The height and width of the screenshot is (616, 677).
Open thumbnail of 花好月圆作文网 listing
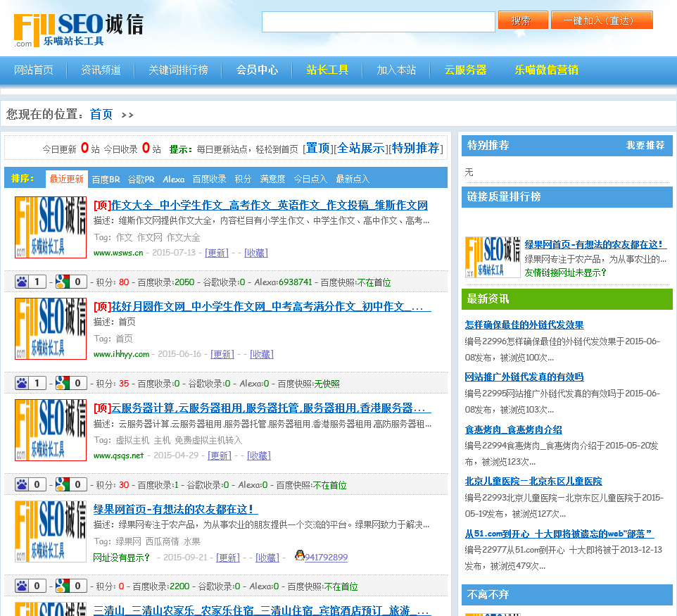51,329
